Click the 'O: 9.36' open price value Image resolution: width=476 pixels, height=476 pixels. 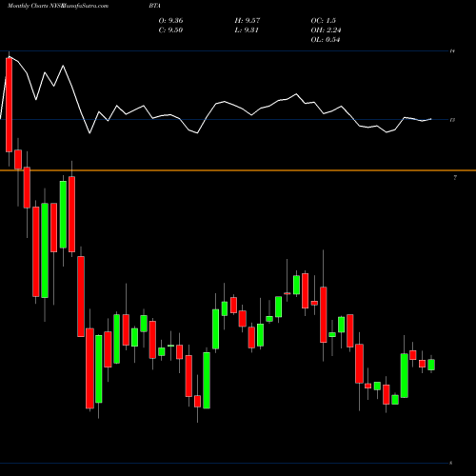[170, 21]
